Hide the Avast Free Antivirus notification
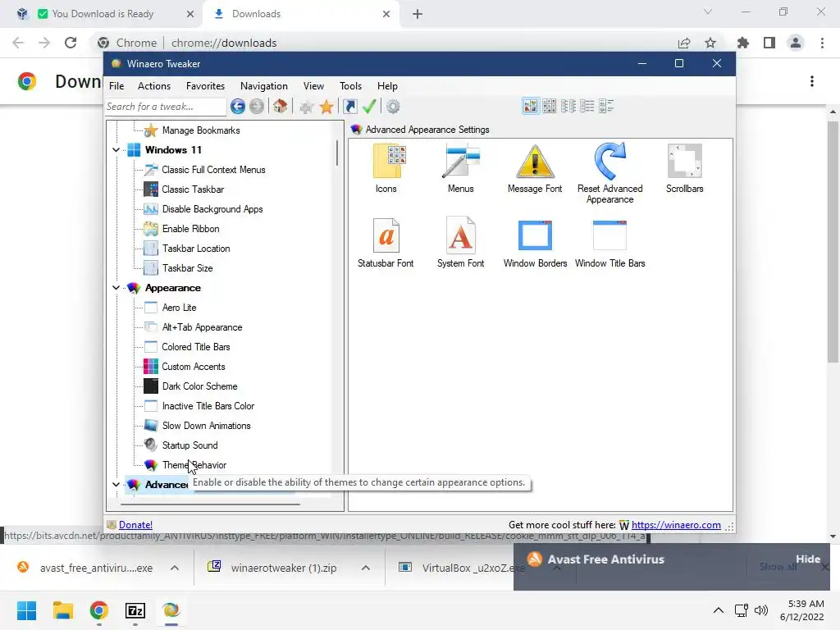Viewport: 840px width, 630px height. [x=808, y=559]
